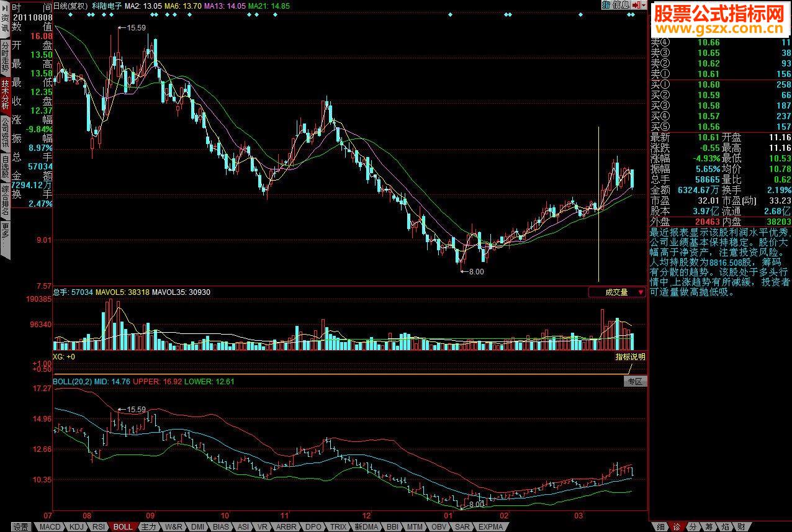Image resolution: width=792 pixels, height=532 pixels.
Task: Open the 设置 settings button
Action: (x=20, y=527)
